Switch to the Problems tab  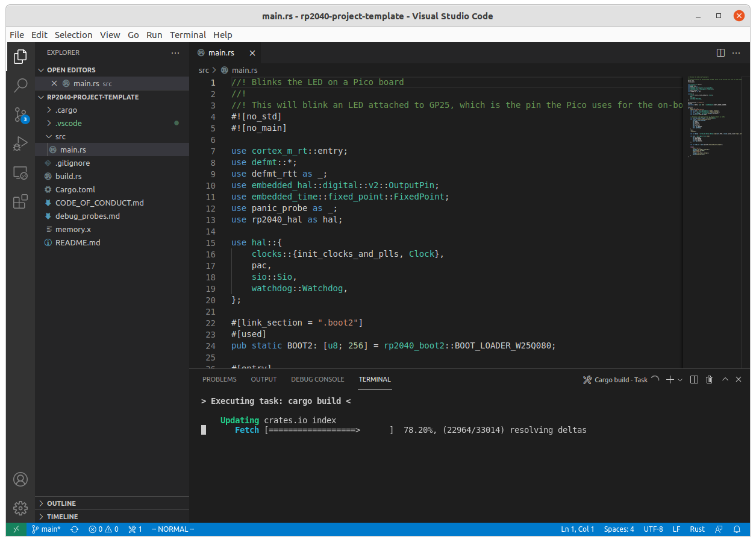click(x=219, y=380)
